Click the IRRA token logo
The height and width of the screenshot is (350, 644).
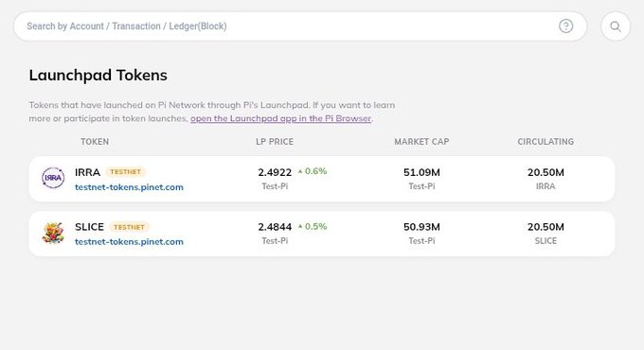(53, 178)
